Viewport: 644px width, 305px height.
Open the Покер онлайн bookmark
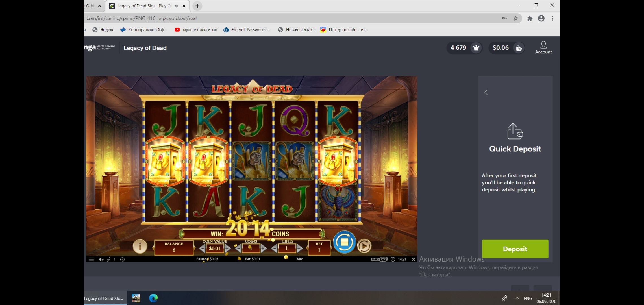tap(344, 30)
